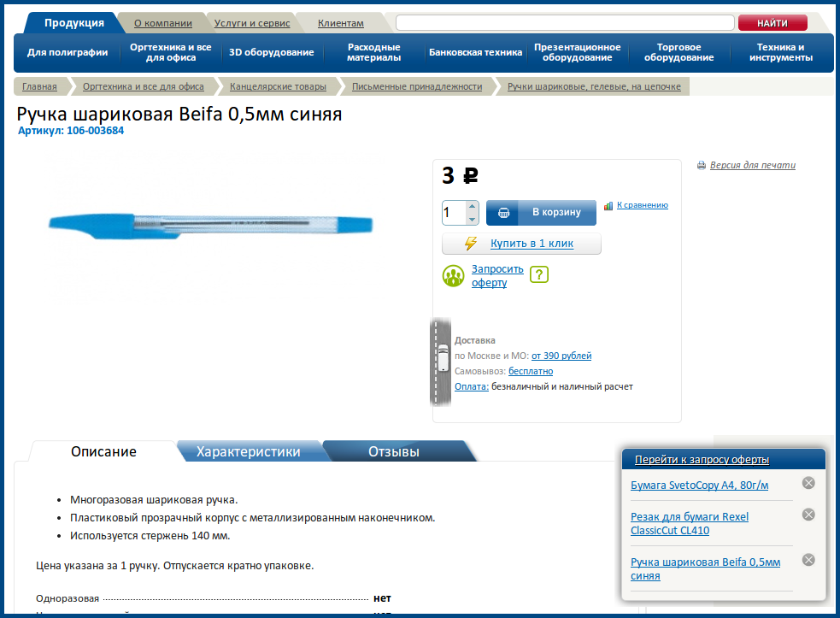Screen dimensions: 840x618
Task: Open Торговое оборудование category menu
Action: [678, 52]
